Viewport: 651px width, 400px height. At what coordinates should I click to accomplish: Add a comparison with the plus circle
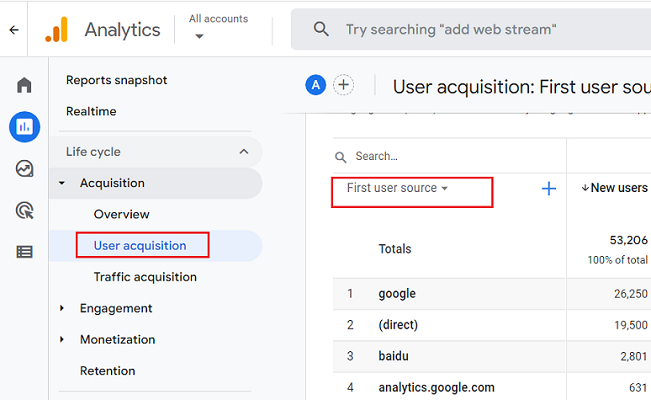343,85
